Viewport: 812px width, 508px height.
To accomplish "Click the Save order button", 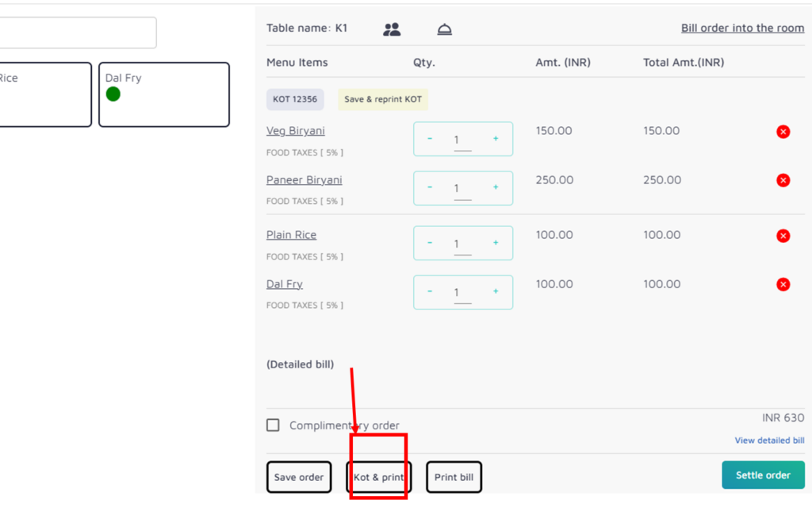I will [x=299, y=477].
